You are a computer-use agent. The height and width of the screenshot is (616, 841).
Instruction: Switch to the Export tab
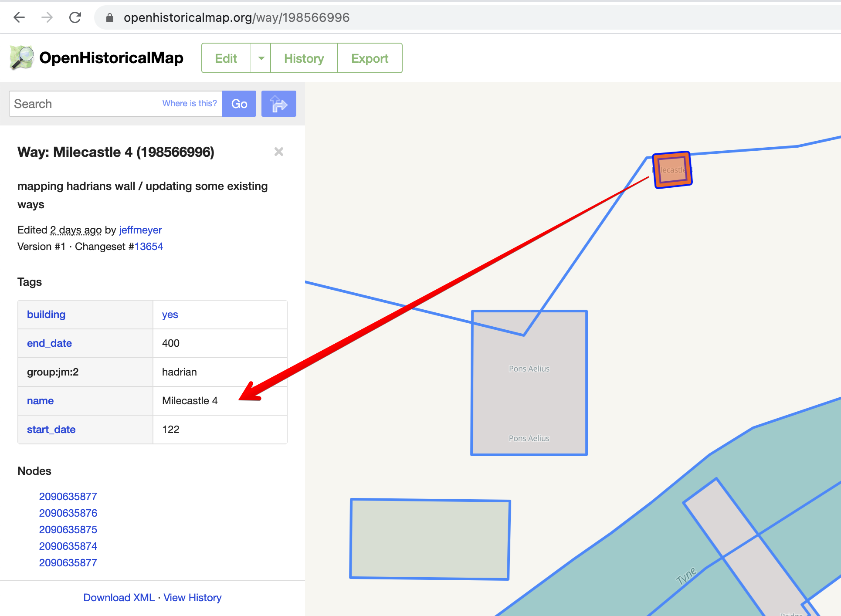pos(370,58)
